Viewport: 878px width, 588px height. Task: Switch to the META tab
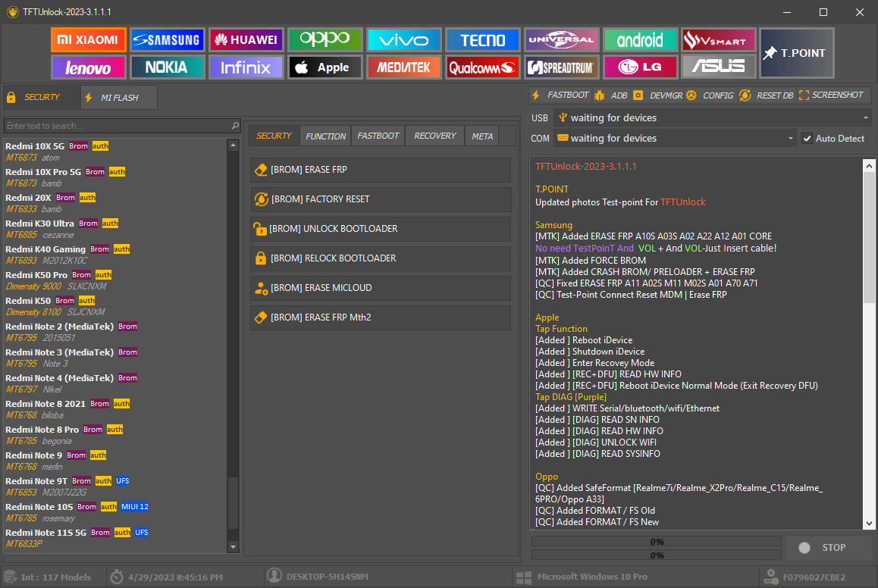click(482, 136)
